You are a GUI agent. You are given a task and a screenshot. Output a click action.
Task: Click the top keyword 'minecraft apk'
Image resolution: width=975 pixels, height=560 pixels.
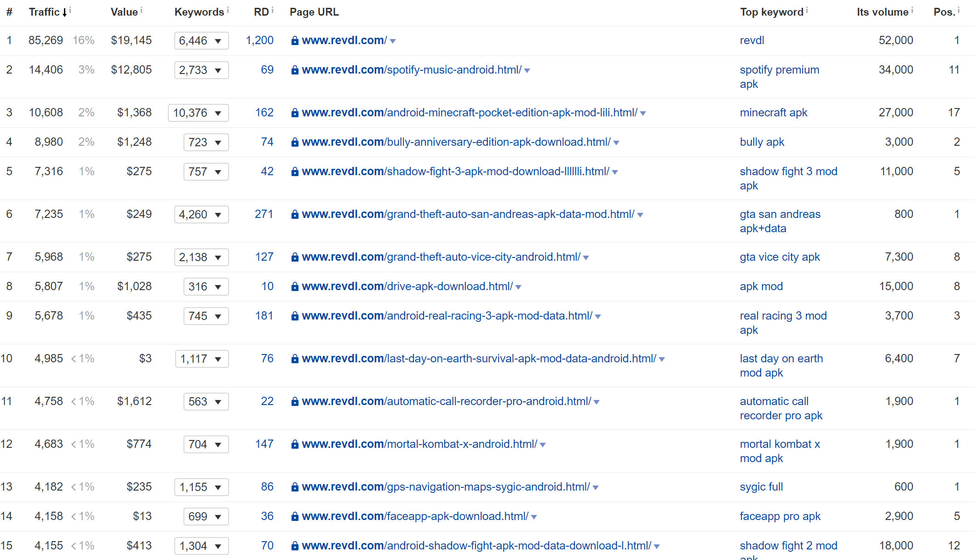(x=774, y=113)
